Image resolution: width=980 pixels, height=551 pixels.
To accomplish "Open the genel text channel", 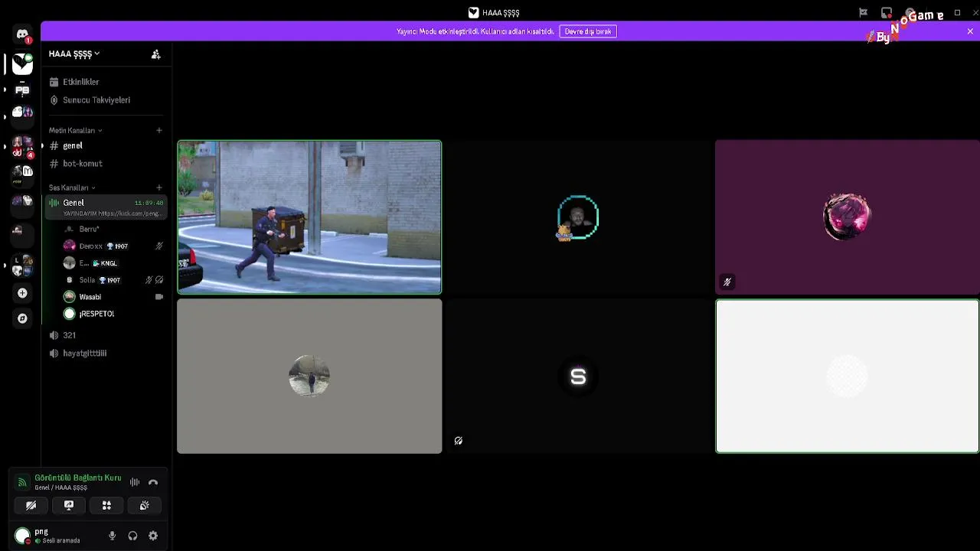I will [106, 145].
